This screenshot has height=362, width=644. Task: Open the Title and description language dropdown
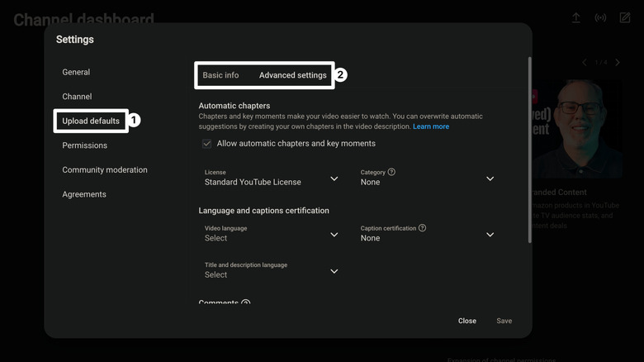pyautogui.click(x=271, y=270)
